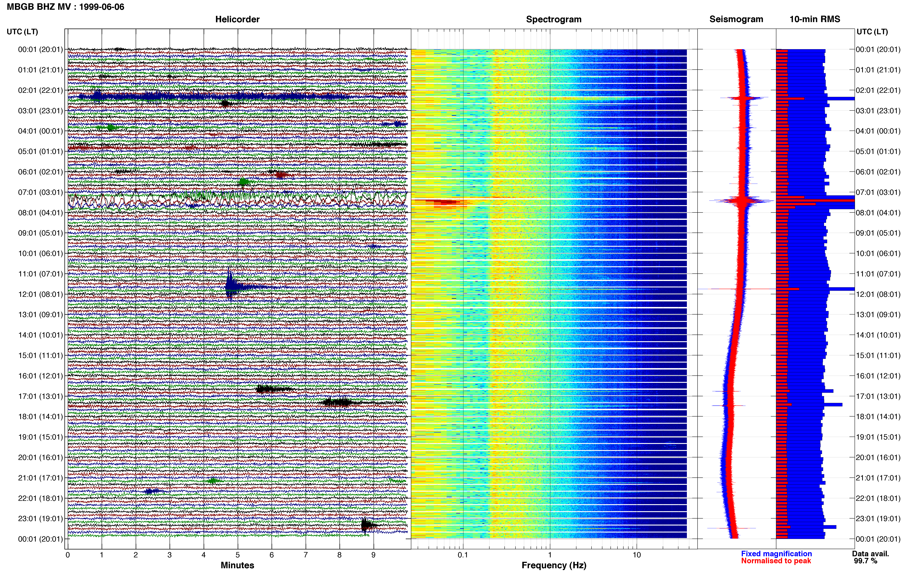
Task: Click the right 'UTC (LT)' axis label
Action: (x=872, y=32)
